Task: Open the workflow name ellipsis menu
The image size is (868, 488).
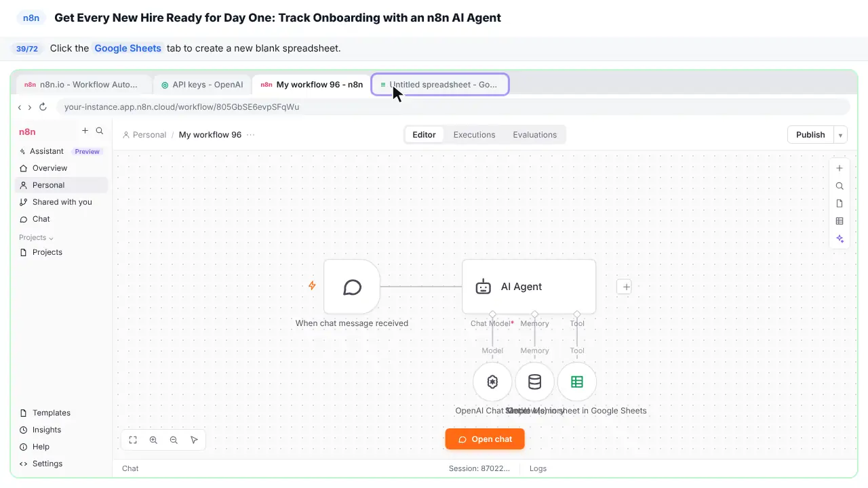Action: [251, 135]
